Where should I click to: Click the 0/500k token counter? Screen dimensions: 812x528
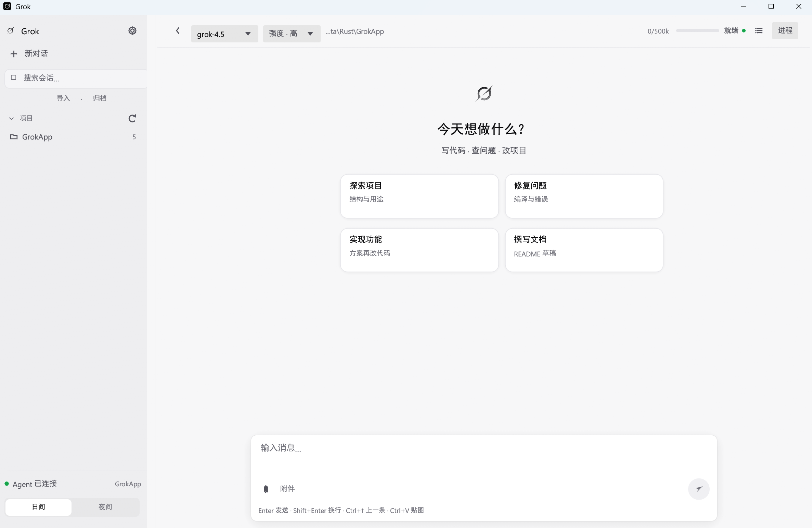658,31
